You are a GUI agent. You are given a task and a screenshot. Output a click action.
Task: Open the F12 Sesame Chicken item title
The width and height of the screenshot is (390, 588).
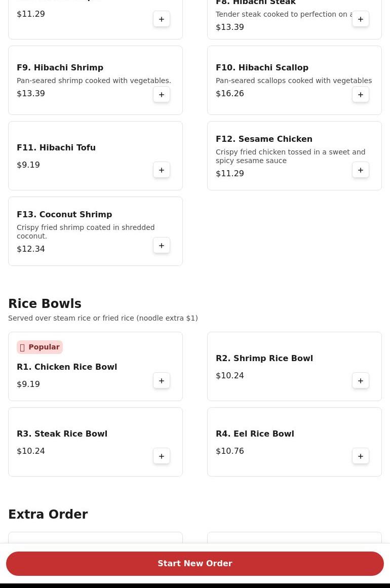(264, 139)
